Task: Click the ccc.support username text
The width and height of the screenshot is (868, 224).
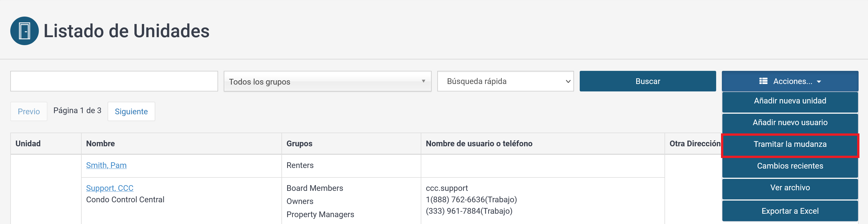Action: [447, 188]
